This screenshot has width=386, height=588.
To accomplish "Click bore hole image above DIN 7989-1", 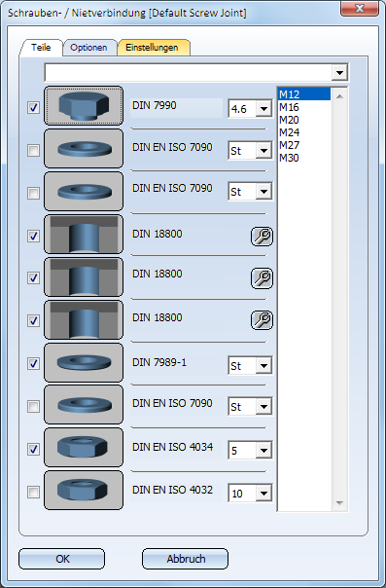I will 84,319.
